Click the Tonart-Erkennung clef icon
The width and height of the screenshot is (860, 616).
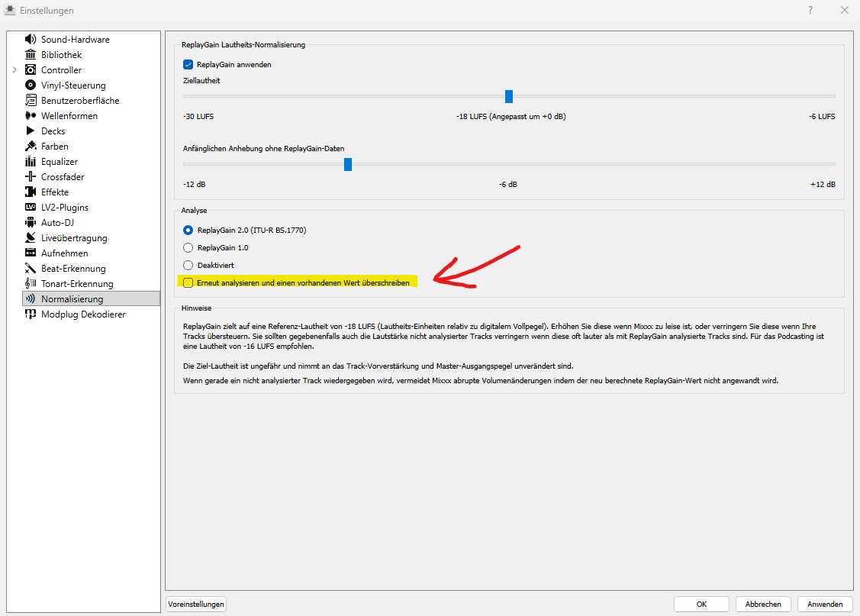click(31, 284)
